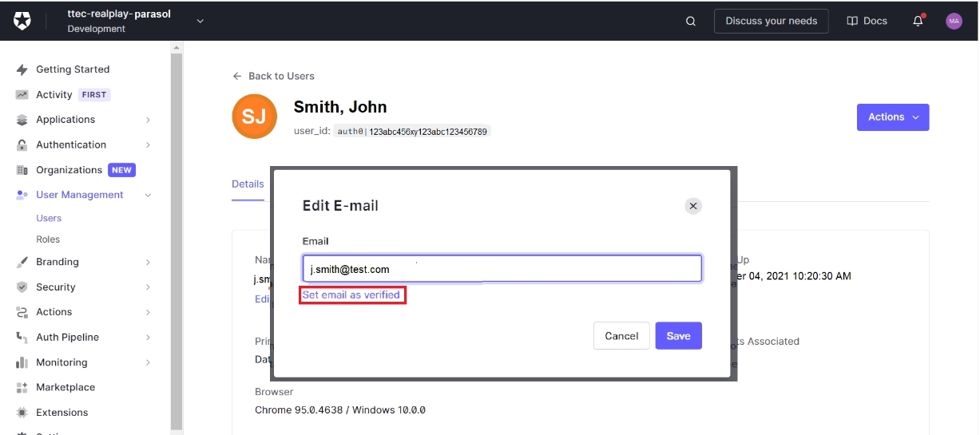Click the Marketplace icon in sidebar

point(22,388)
